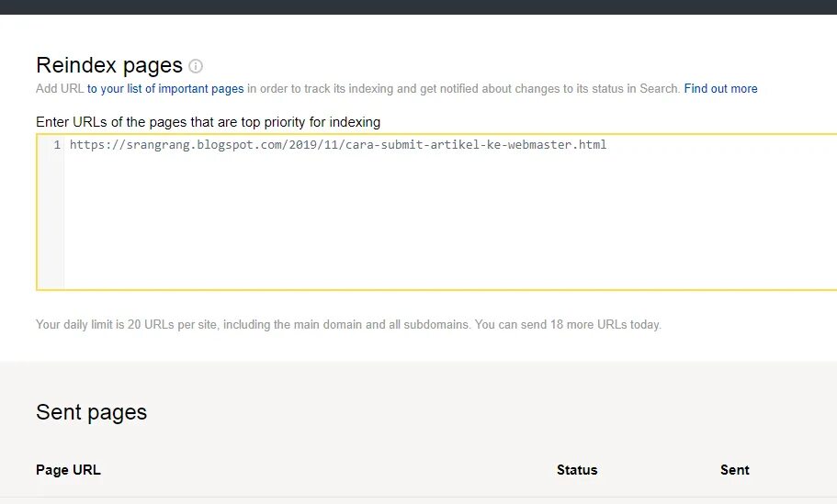Click the '18 more URLs today' text
The width and height of the screenshot is (837, 504).
tap(605, 324)
